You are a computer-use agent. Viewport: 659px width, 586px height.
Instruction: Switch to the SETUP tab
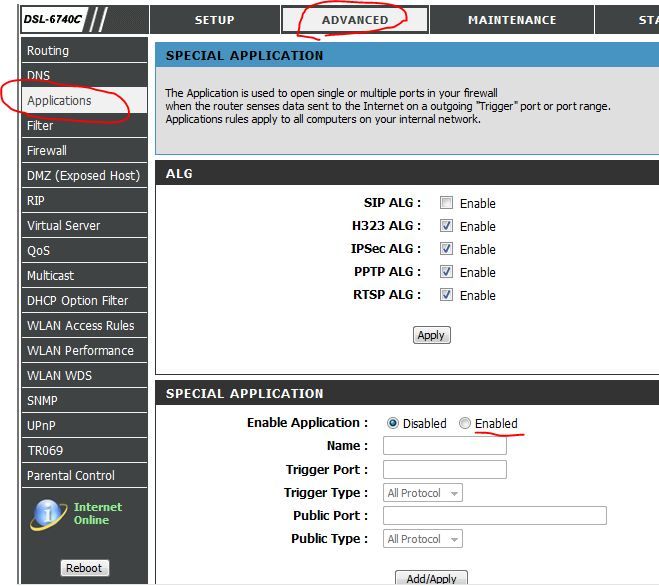pos(214,20)
